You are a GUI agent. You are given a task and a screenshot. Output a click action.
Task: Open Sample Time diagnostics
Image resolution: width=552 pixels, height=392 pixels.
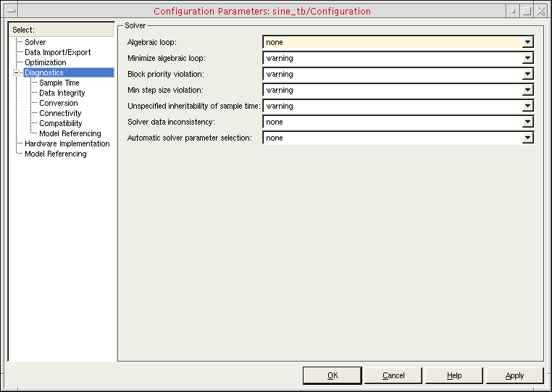coord(59,83)
